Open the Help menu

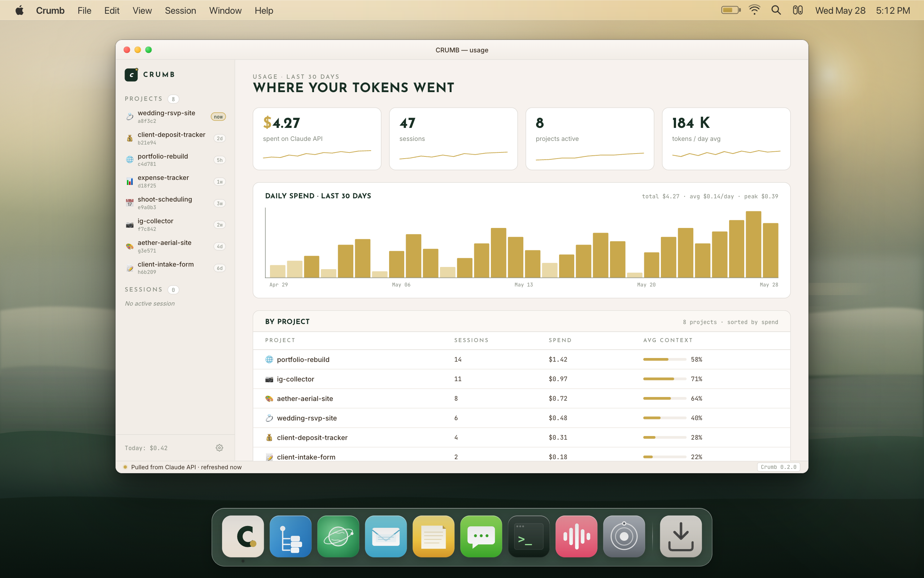(264, 10)
